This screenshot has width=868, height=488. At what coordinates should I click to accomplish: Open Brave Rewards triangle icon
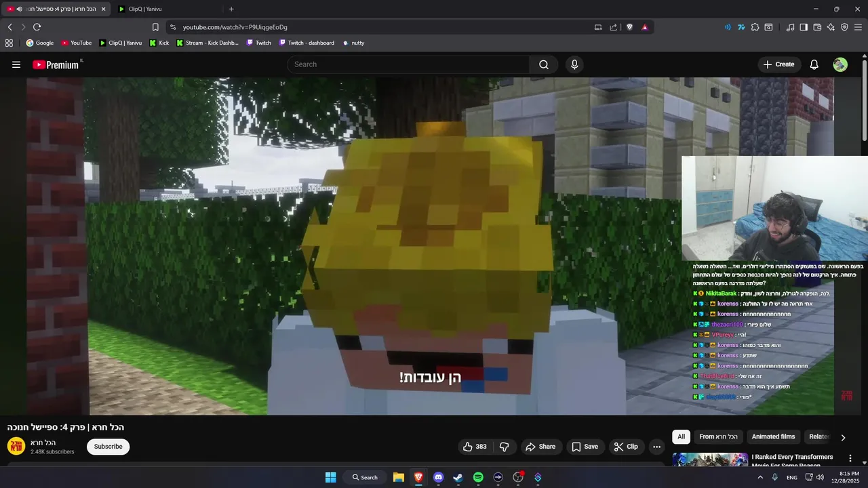coord(644,27)
